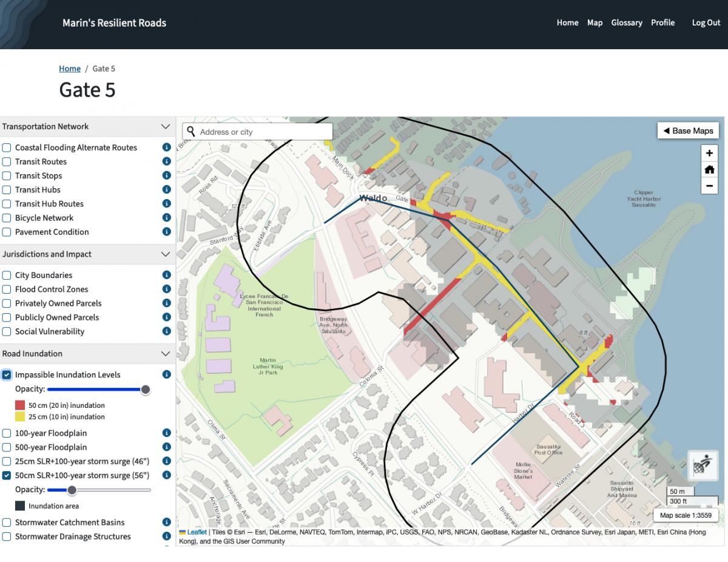Show info for Transit Stops layer
Image resolution: width=728 pixels, height=562 pixels.
pyautogui.click(x=166, y=175)
